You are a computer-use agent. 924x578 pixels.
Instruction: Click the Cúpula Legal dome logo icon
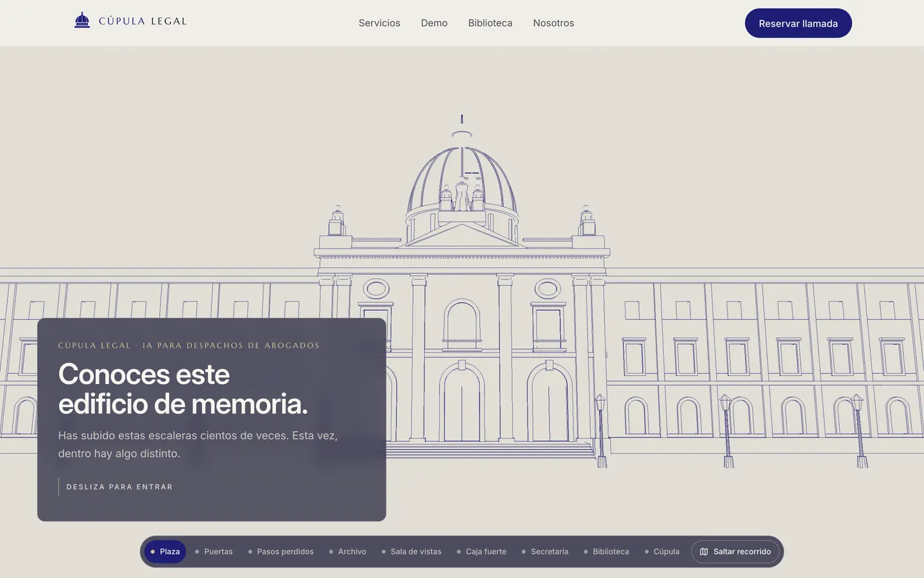coord(82,21)
